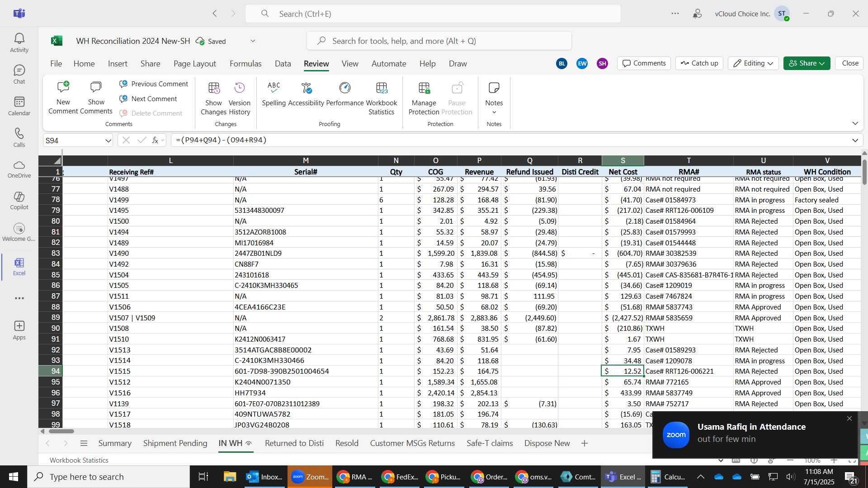Open Chat in Teams sidebar
The image size is (868, 488).
19,75
